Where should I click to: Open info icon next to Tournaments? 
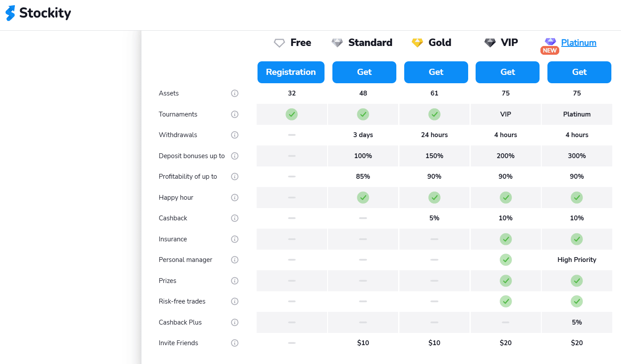(235, 114)
